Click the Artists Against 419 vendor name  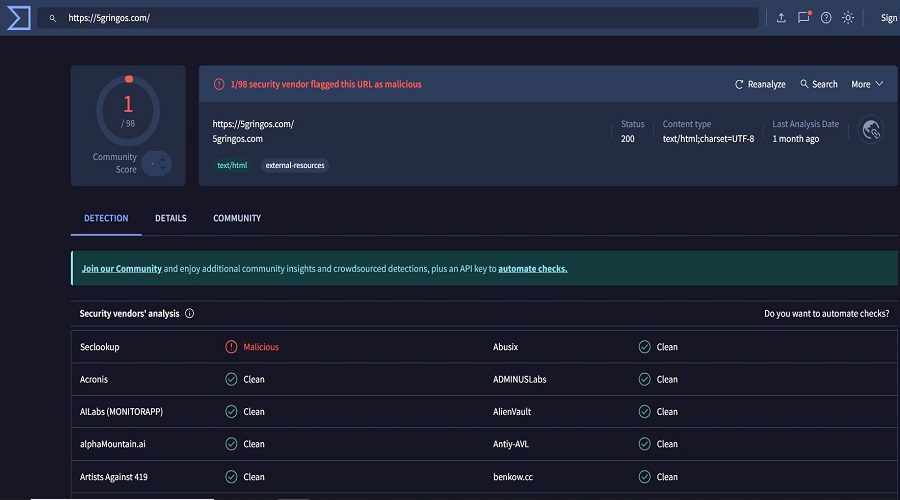pos(114,476)
